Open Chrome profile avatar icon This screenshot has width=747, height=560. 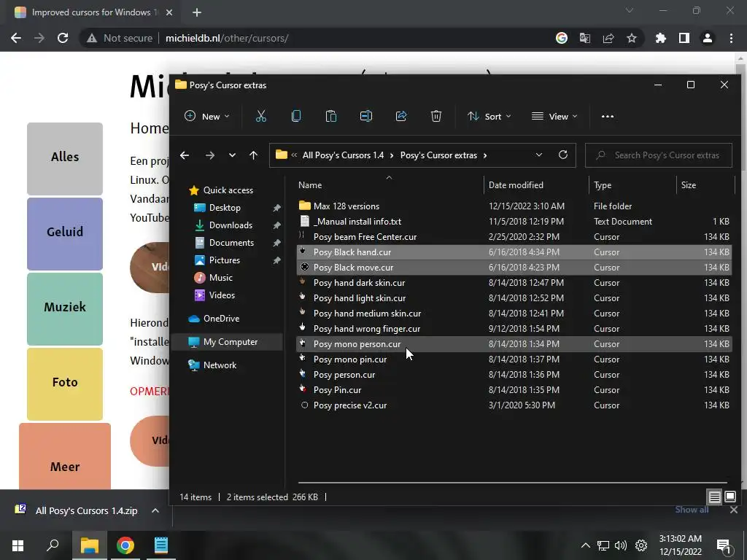coord(708,38)
